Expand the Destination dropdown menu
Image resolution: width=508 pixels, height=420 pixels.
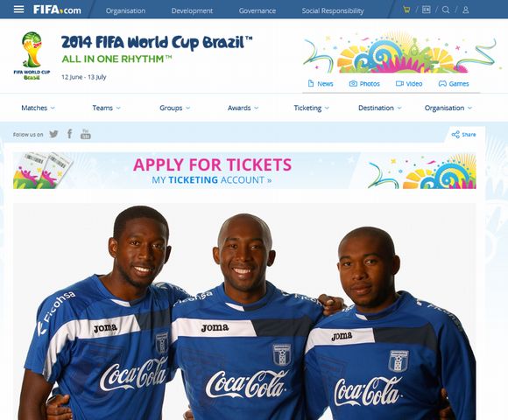[380, 108]
